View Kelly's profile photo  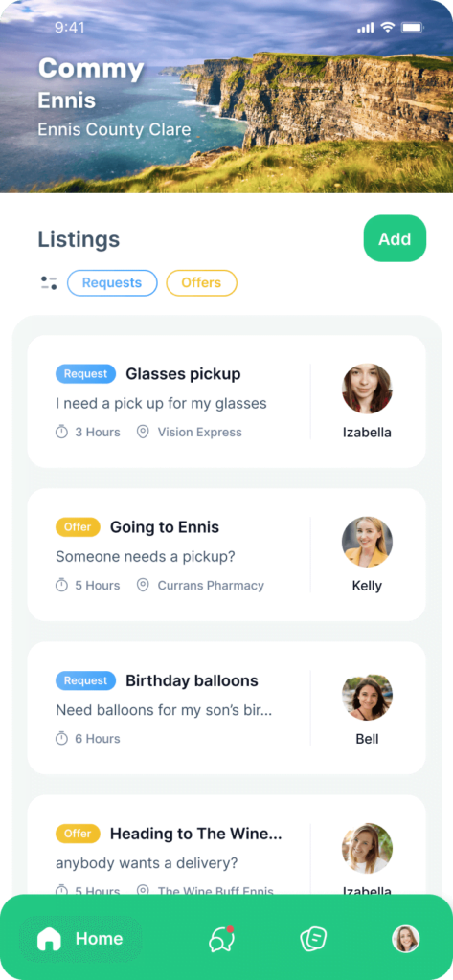[x=367, y=542]
